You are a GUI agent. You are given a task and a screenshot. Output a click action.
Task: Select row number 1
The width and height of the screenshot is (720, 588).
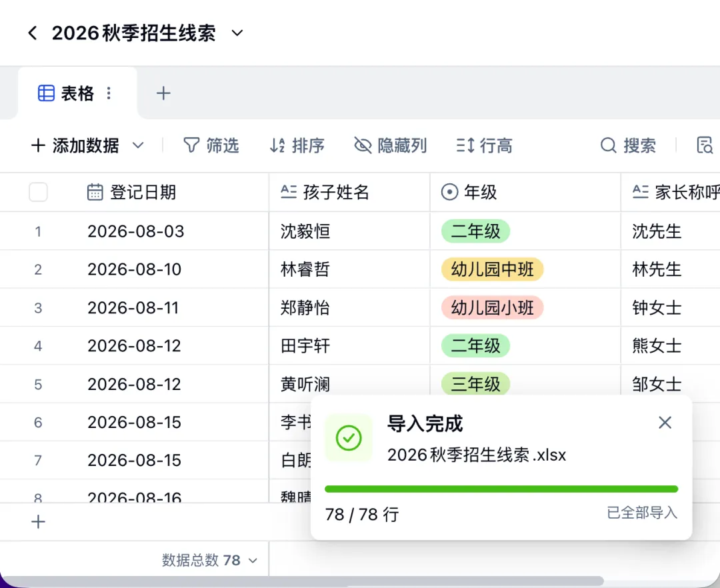(x=38, y=231)
